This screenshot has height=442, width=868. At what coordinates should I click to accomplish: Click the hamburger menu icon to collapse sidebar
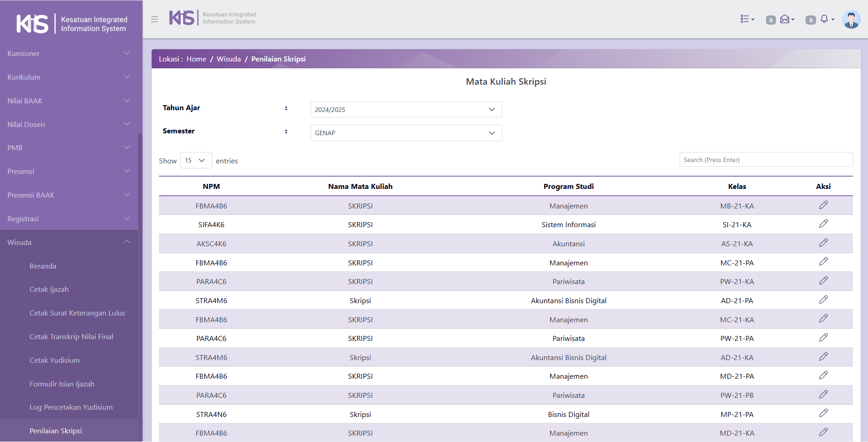click(x=154, y=19)
